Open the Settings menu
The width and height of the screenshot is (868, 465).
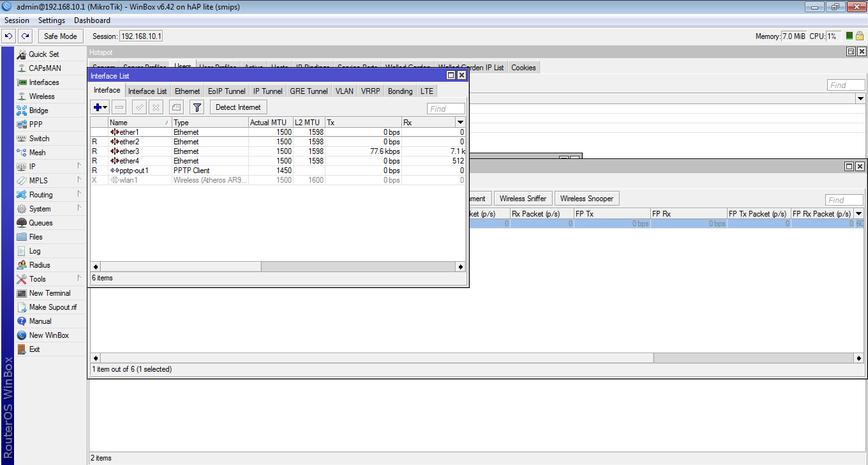click(x=52, y=20)
